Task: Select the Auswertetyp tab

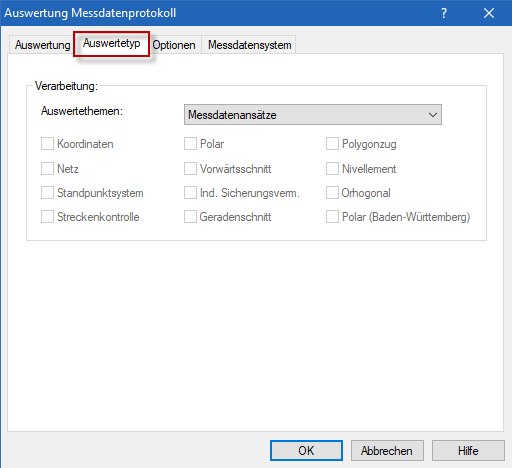Action: point(111,43)
